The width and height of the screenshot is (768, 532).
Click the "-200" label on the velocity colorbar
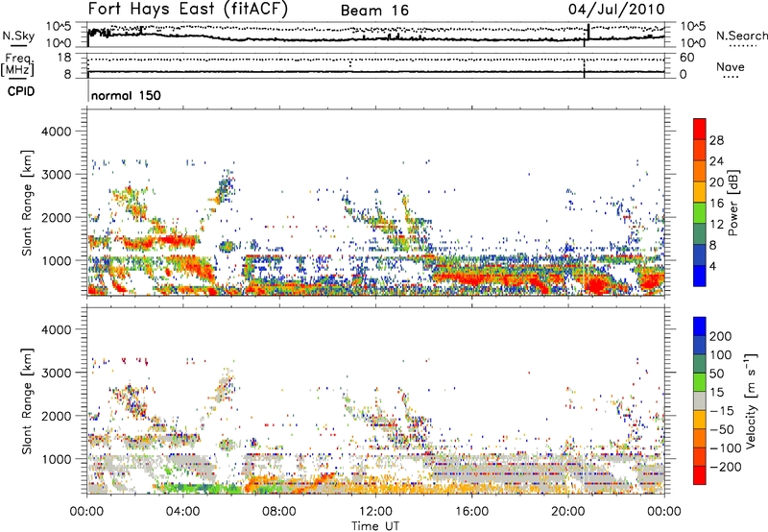pyautogui.click(x=725, y=467)
